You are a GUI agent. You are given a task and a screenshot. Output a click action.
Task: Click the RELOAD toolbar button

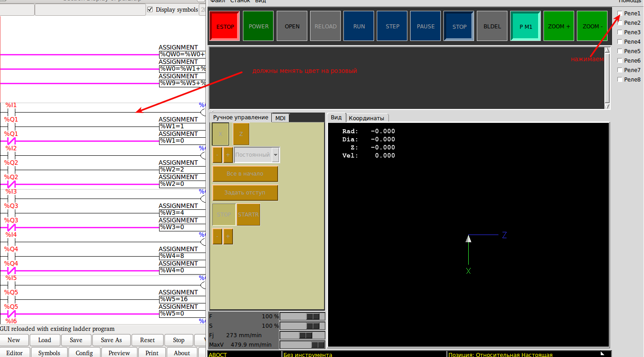pyautogui.click(x=325, y=27)
